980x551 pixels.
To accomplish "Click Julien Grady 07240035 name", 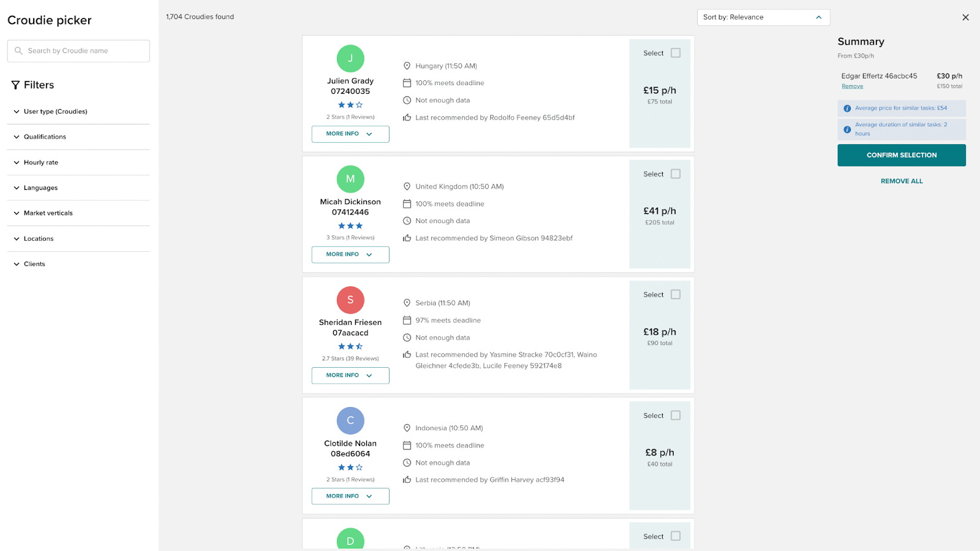I will (x=350, y=86).
